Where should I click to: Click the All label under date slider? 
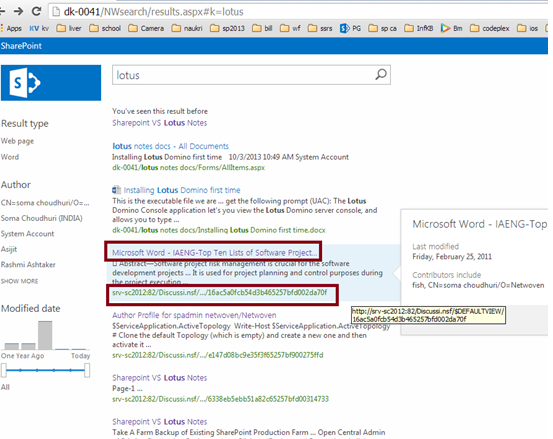pyautogui.click(x=5, y=387)
